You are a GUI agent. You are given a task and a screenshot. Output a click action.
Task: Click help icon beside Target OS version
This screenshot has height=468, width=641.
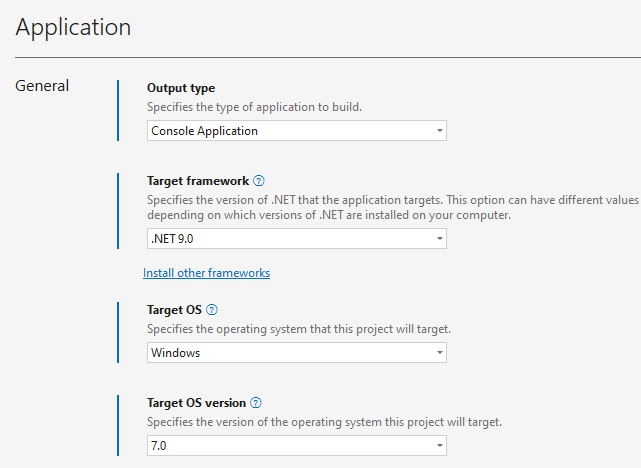[256, 403]
